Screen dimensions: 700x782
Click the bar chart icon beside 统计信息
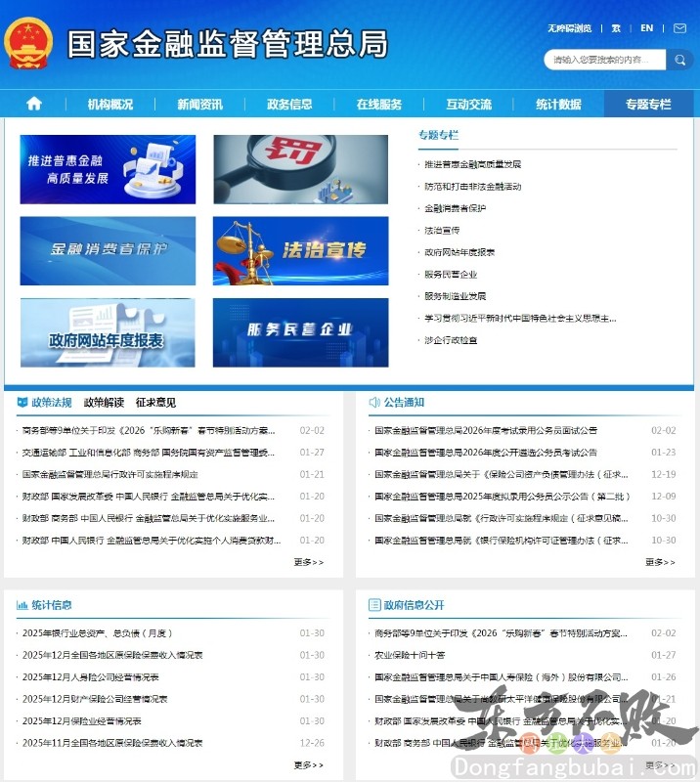pos(22,605)
